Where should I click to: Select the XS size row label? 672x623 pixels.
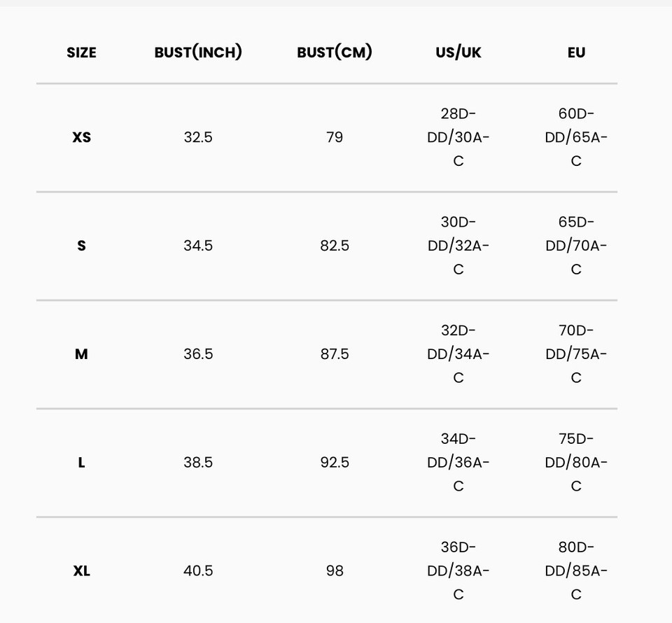point(81,137)
